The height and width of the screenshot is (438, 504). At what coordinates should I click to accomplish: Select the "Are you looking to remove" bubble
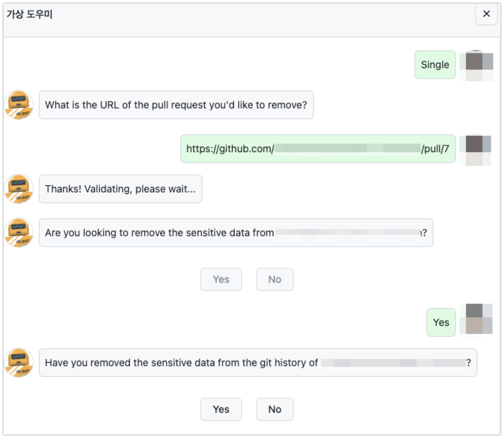tap(237, 233)
